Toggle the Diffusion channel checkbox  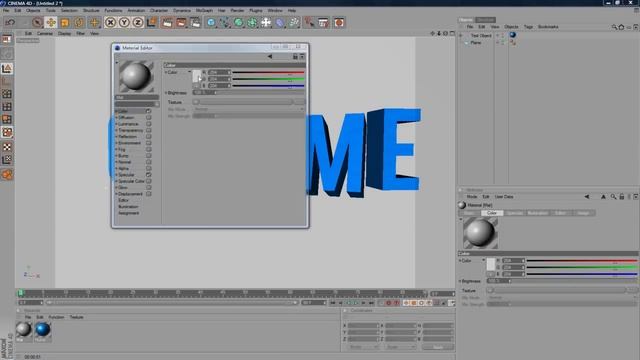tap(149, 117)
